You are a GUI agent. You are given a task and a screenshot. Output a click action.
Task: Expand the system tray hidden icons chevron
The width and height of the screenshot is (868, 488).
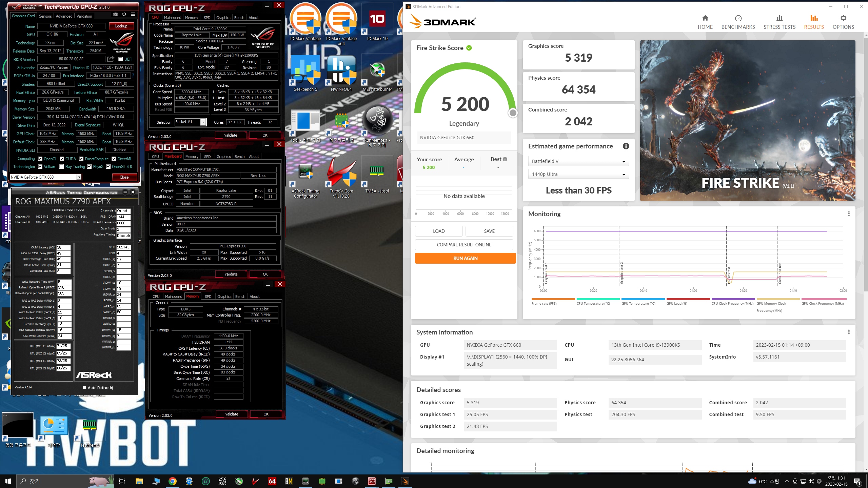pos(787,481)
